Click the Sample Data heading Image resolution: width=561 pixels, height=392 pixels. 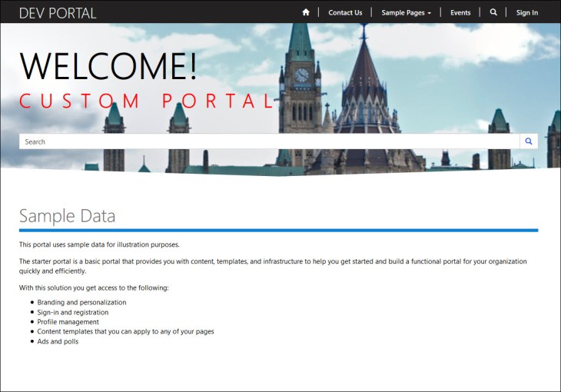pos(68,216)
